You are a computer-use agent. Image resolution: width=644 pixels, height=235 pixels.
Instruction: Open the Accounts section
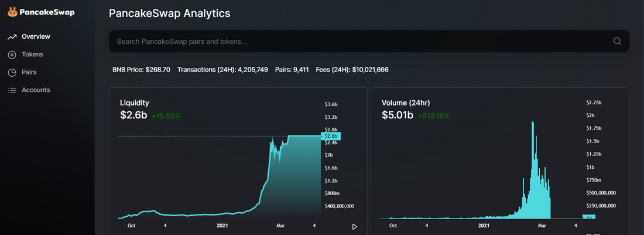pos(36,90)
